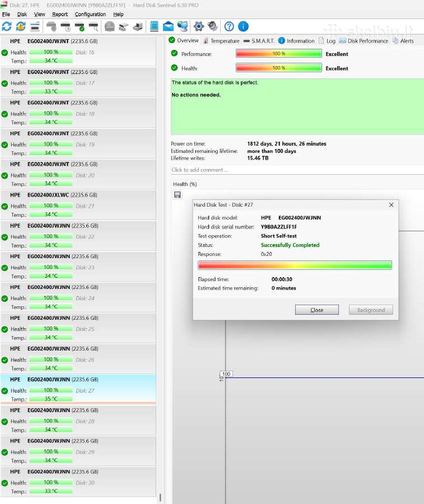Select the EG002400JXLWC Disk 21 entry
The height and width of the screenshot is (504, 424).
click(78, 205)
